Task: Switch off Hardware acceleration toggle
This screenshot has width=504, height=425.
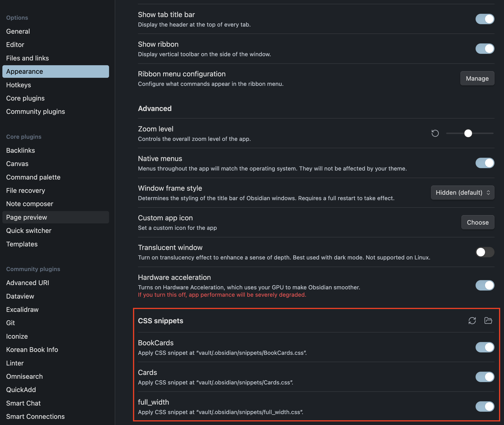Action: point(485,285)
